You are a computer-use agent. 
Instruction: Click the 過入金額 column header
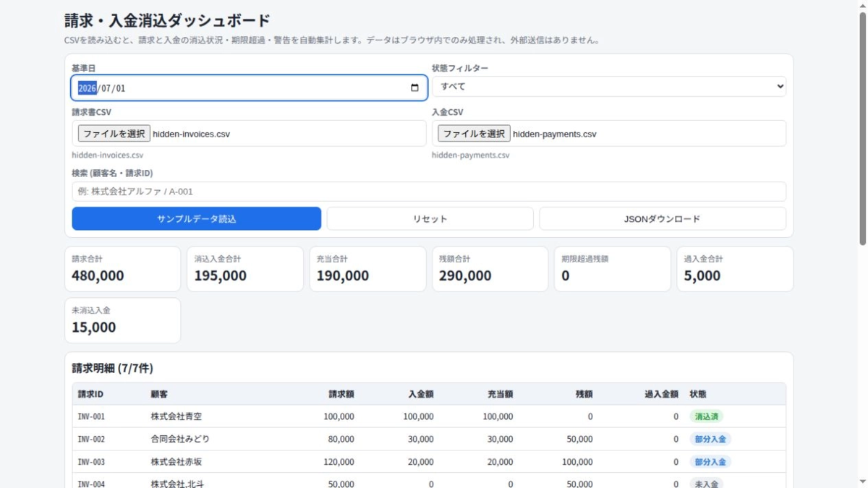click(x=661, y=394)
